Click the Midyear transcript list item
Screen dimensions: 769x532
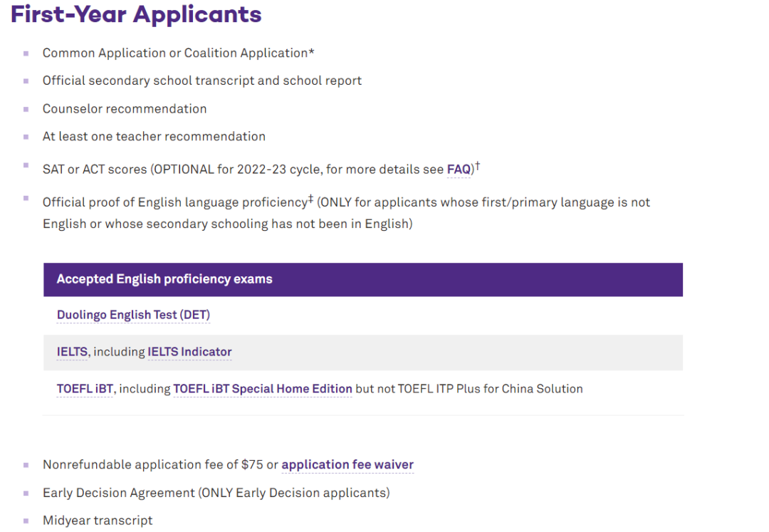point(98,520)
